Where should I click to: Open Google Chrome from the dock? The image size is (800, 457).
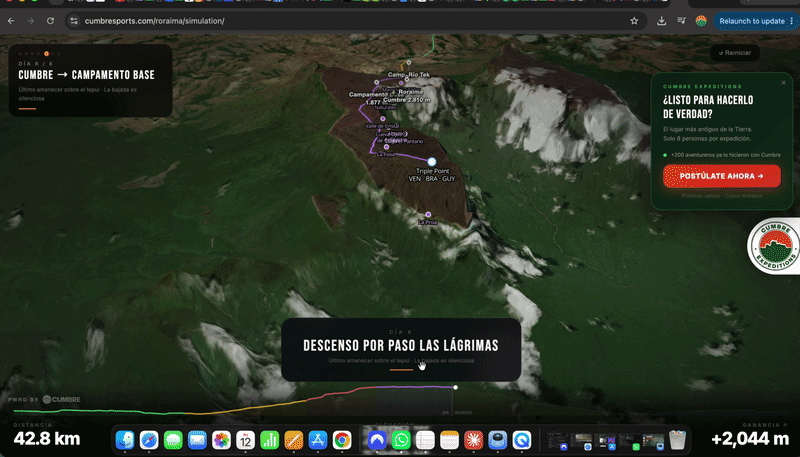pyautogui.click(x=342, y=440)
